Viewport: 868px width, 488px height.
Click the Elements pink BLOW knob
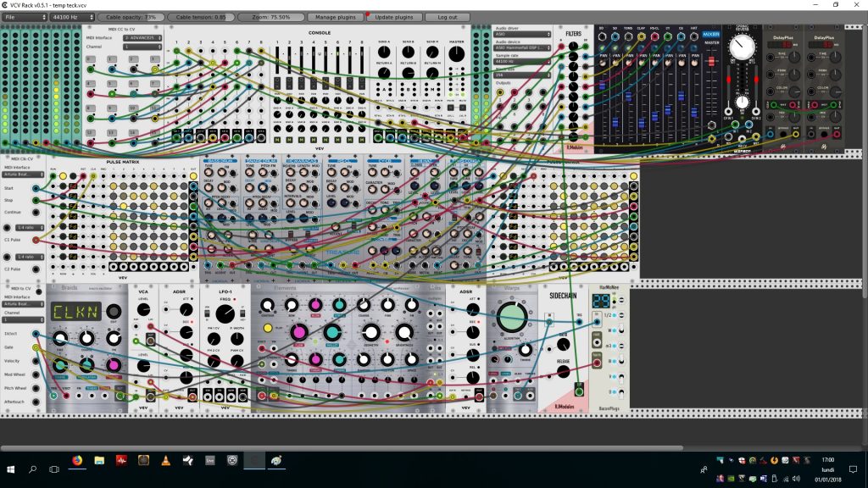315,305
